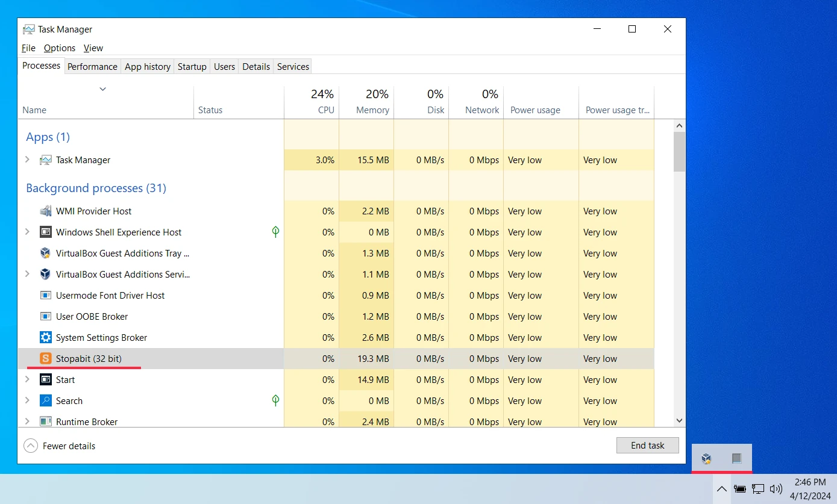Click the scrollbar up arrow
This screenshot has width=837, height=504.
click(x=679, y=126)
